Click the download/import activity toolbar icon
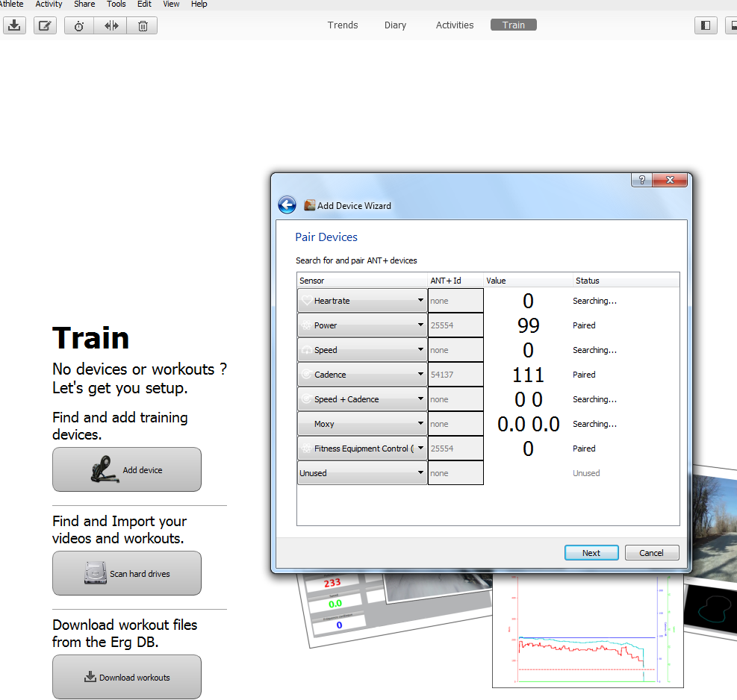Image resolution: width=737 pixels, height=700 pixels. tap(15, 25)
